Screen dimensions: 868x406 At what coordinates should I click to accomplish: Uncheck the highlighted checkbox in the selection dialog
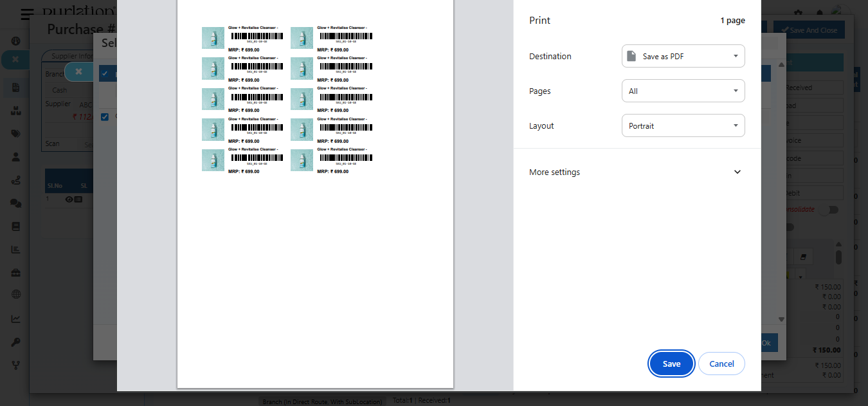pyautogui.click(x=105, y=73)
